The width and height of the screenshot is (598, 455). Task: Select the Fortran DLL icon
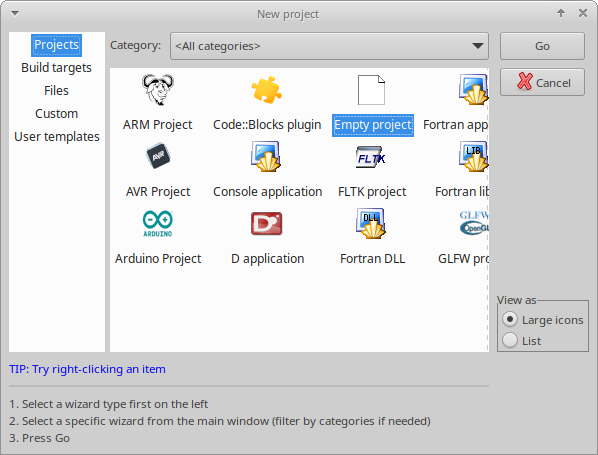371,223
